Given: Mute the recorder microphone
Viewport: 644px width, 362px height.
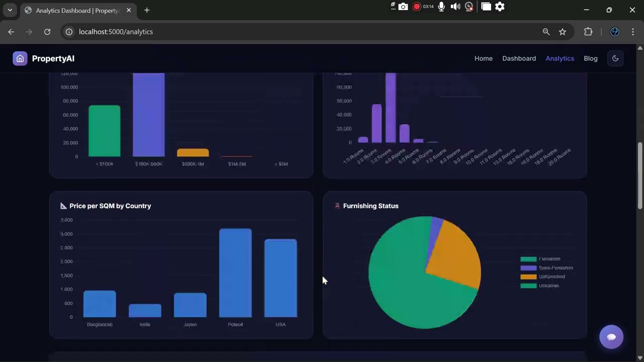Looking at the screenshot, I should (441, 7).
